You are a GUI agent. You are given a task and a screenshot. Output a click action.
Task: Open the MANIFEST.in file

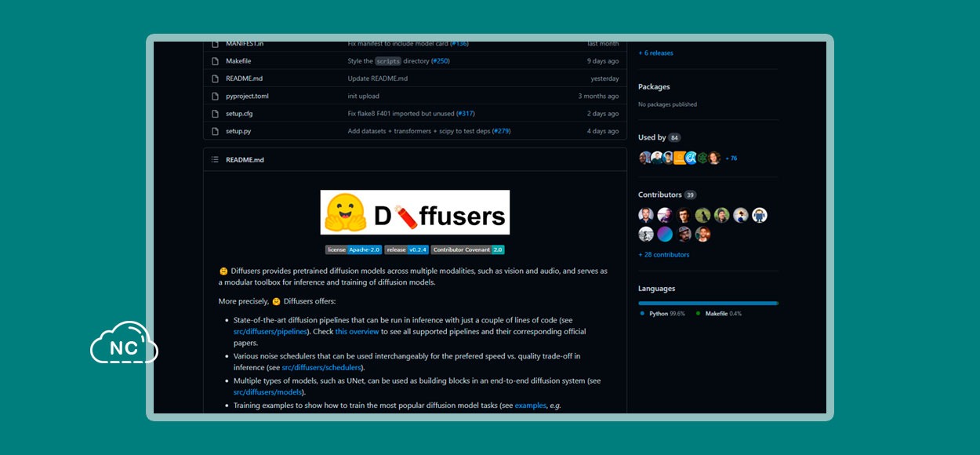tap(245, 43)
